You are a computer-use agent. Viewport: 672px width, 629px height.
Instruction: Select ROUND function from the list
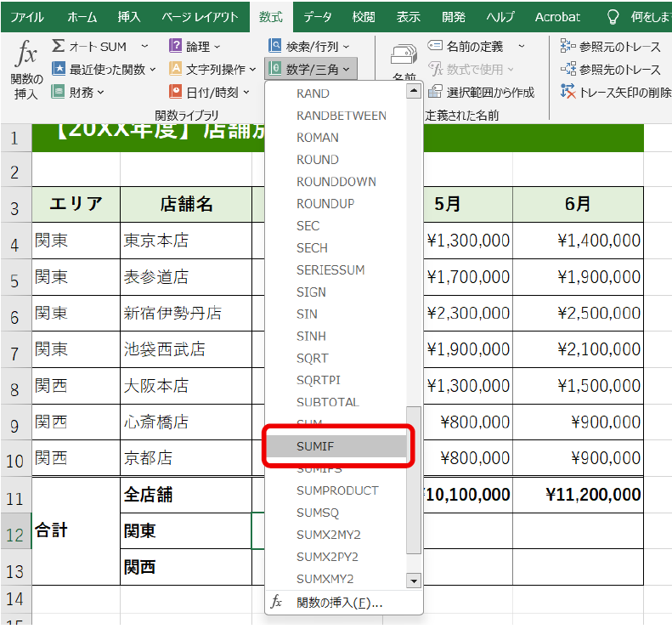[318, 159]
